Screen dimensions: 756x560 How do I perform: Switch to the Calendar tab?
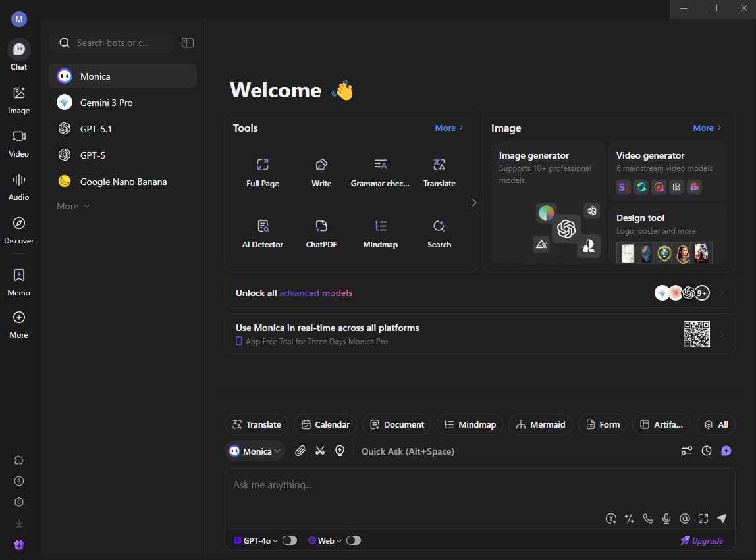tap(325, 424)
